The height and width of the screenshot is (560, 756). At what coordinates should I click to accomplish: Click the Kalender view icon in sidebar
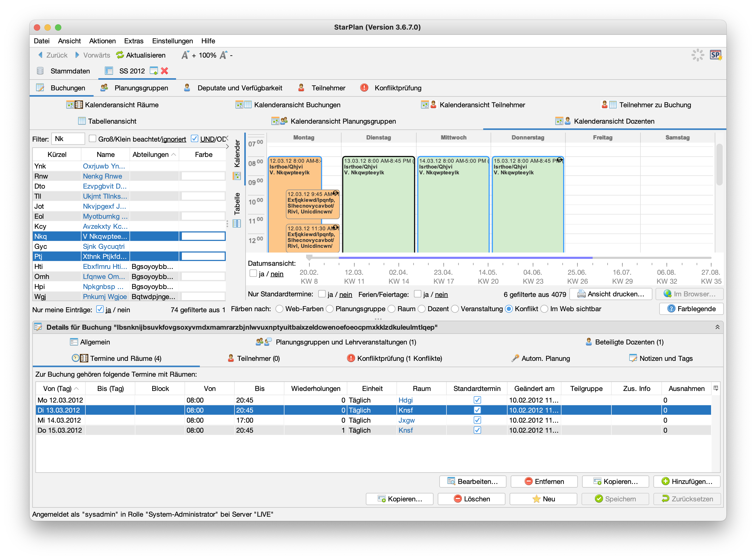point(237,176)
